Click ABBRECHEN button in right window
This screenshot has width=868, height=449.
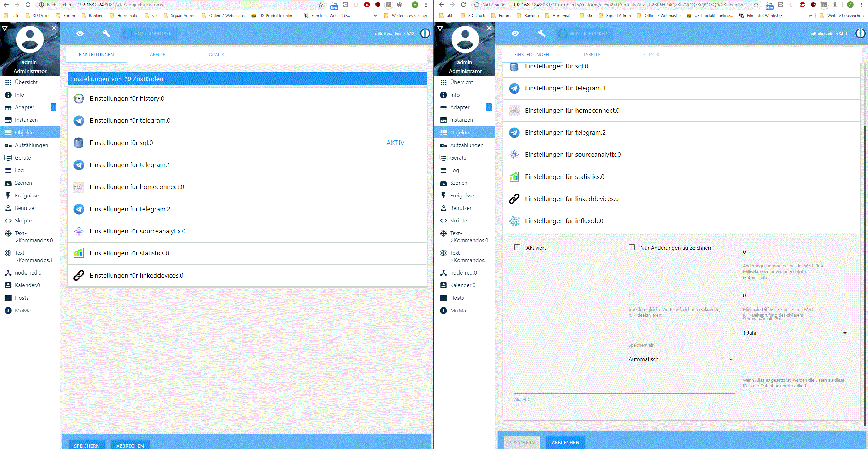(565, 443)
